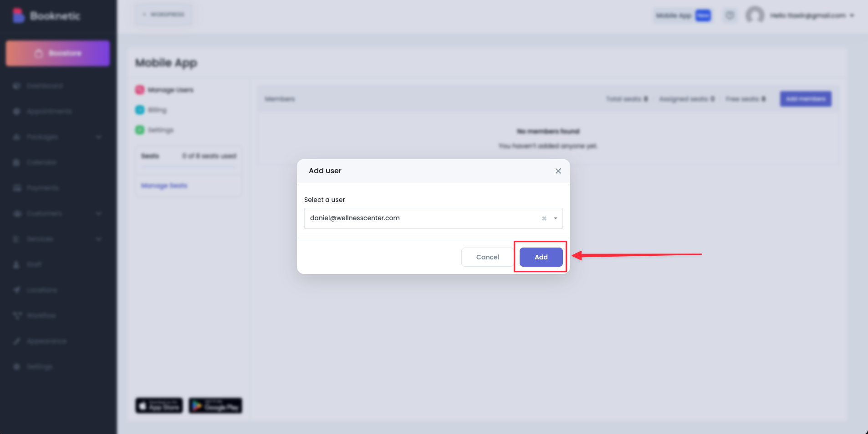The image size is (868, 434).
Task: Click the Appearance brush icon
Action: point(17,341)
